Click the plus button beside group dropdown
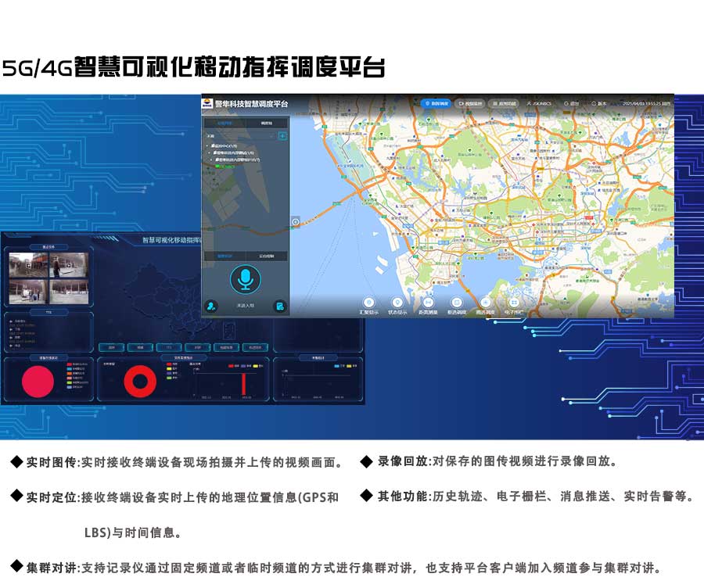 pyautogui.click(x=282, y=135)
